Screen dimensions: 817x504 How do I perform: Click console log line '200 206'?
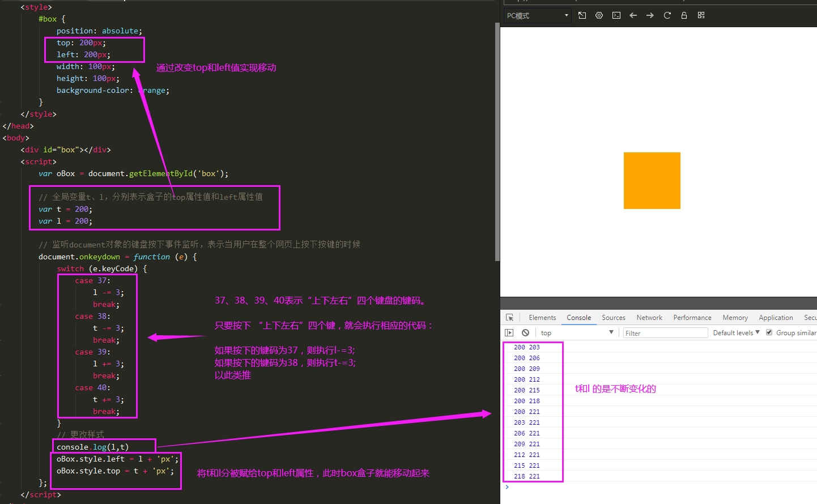pos(527,358)
